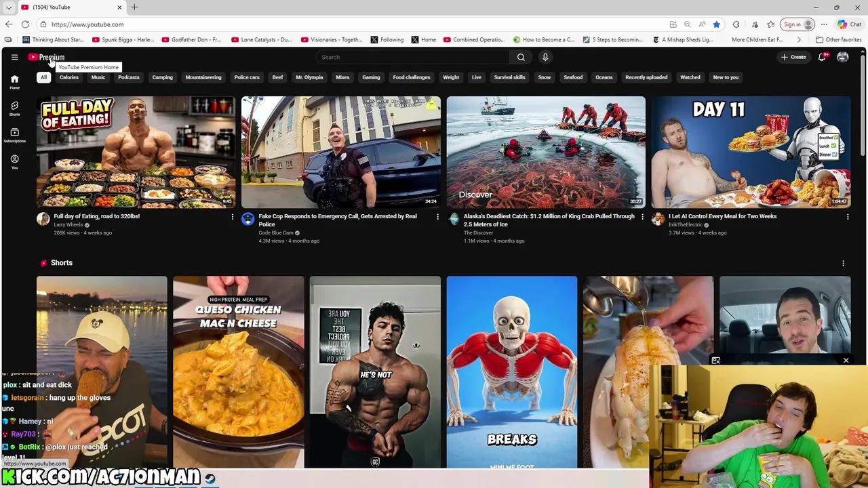
Task: Close the webcam overlay with X
Action: coord(846,361)
